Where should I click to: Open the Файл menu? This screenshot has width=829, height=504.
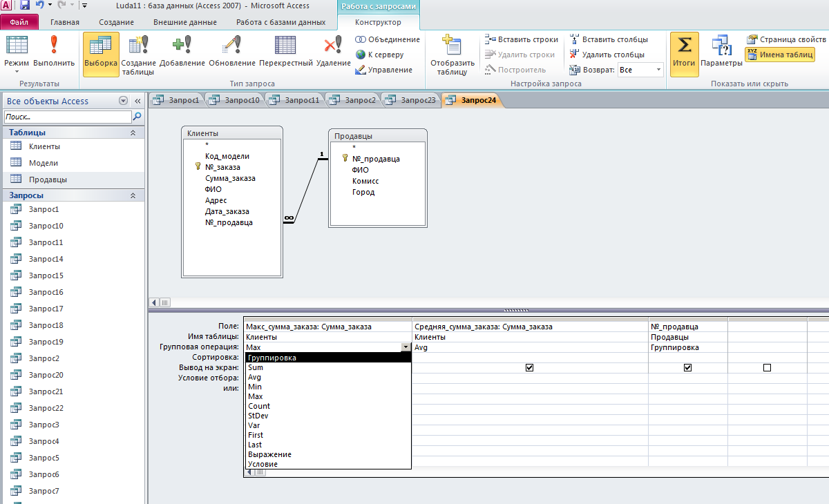19,22
